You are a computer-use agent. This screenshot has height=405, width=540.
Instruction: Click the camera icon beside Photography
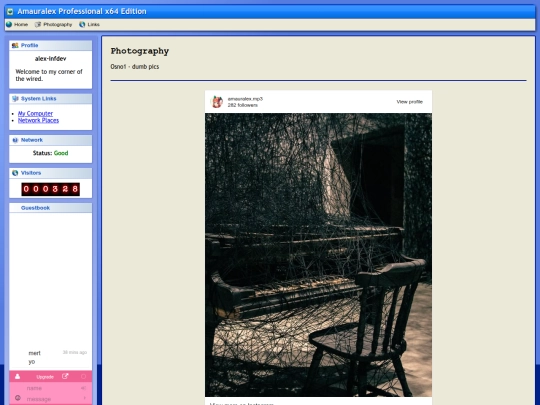[x=38, y=24]
